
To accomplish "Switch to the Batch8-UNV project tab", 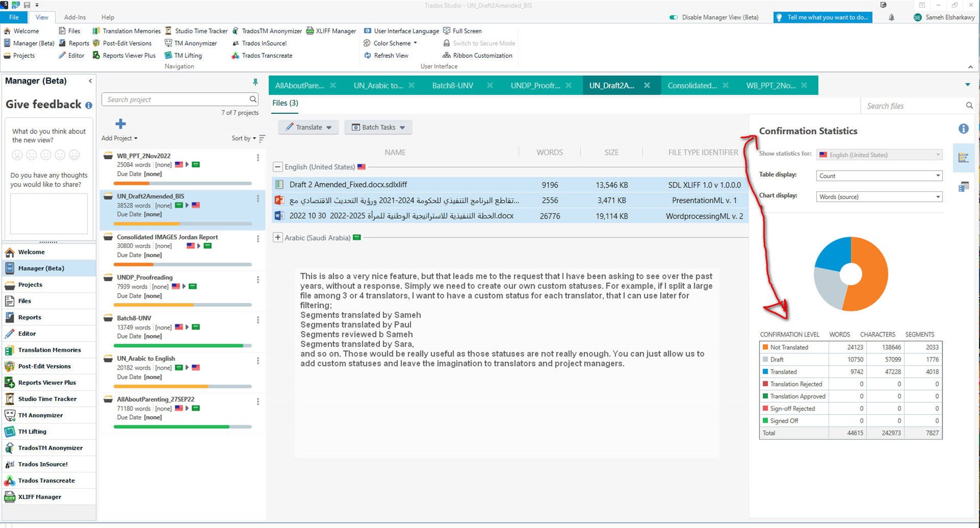I will coord(452,86).
